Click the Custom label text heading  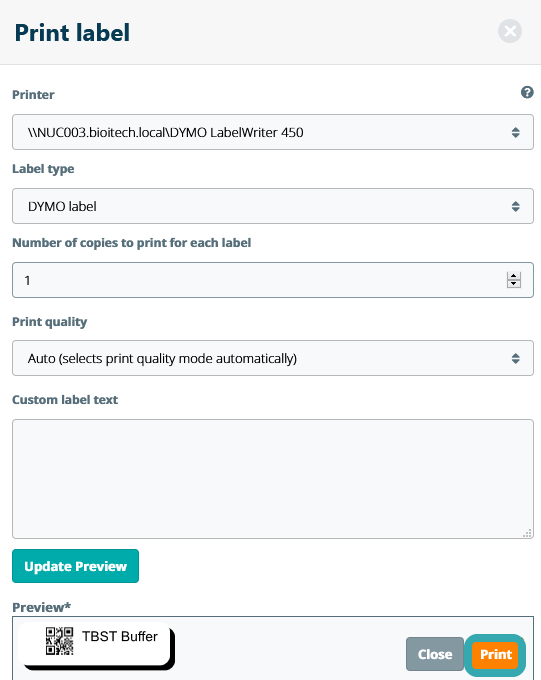pos(65,400)
